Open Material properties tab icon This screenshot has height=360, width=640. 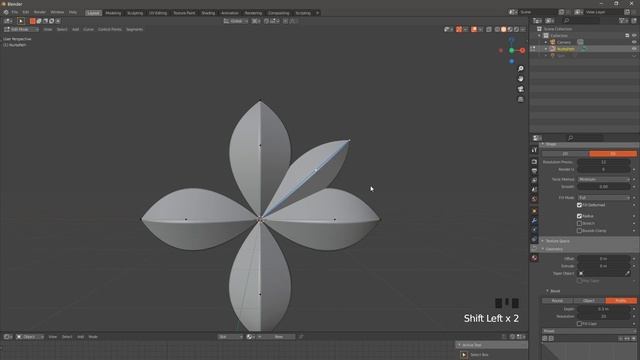[534, 258]
